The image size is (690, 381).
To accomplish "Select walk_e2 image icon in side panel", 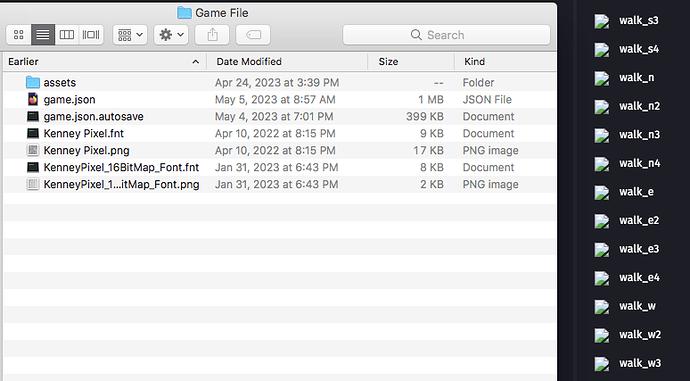I will coord(602,221).
